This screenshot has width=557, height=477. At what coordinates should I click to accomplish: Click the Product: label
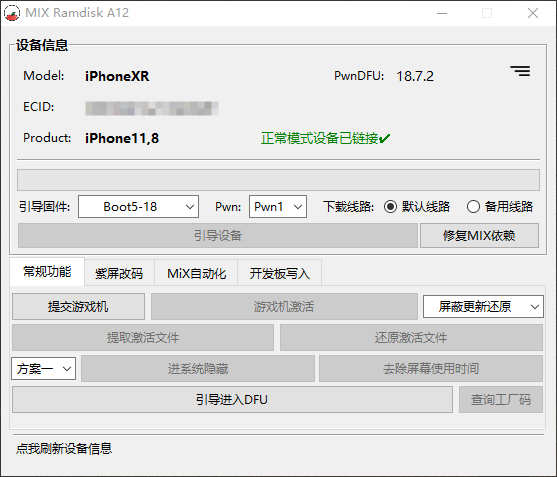(47, 137)
